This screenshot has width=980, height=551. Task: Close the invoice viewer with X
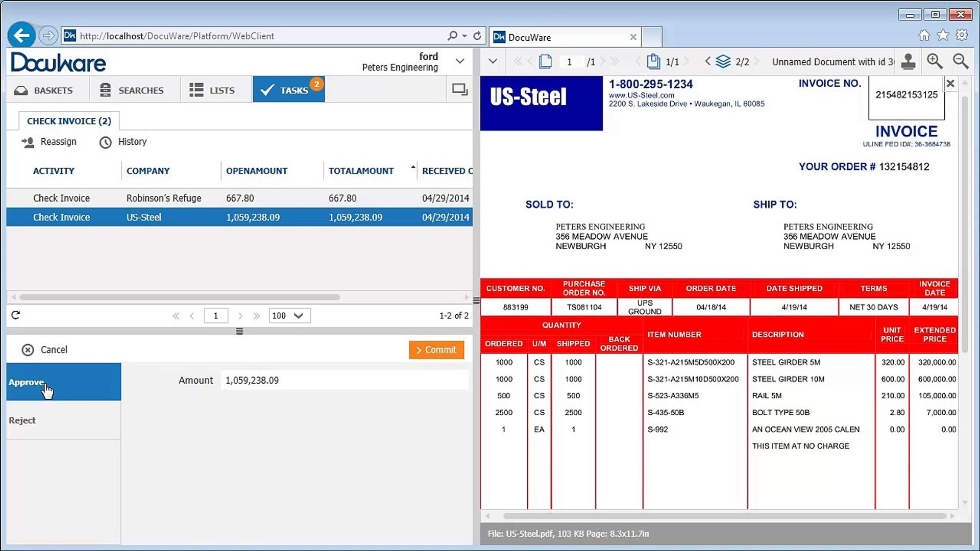(x=950, y=84)
